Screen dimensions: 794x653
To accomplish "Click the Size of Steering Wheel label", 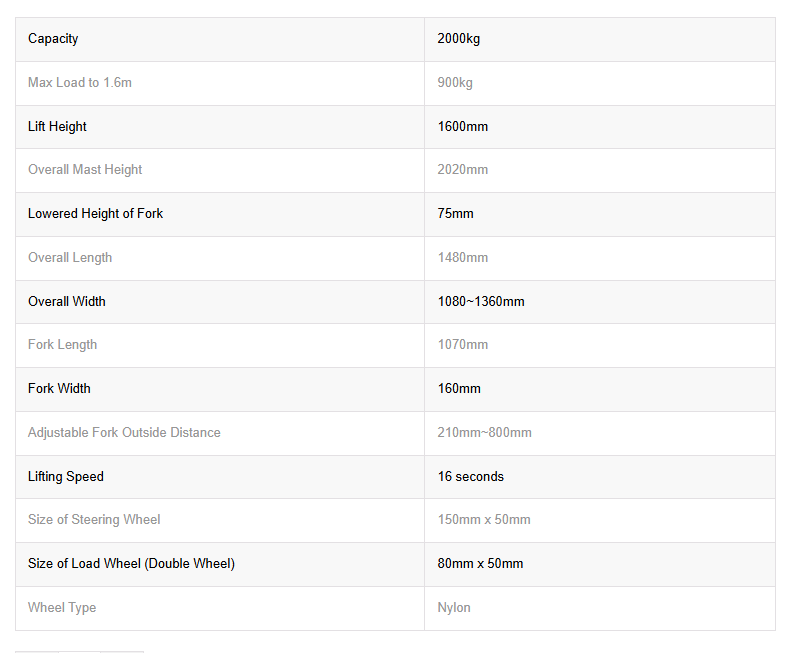I will (94, 520).
